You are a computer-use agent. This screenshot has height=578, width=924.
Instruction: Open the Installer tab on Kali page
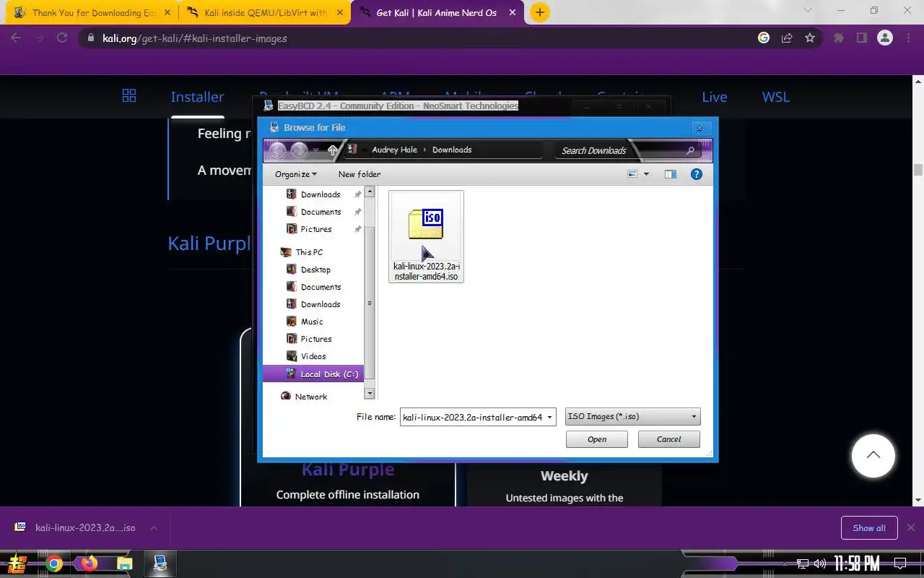coord(197,97)
